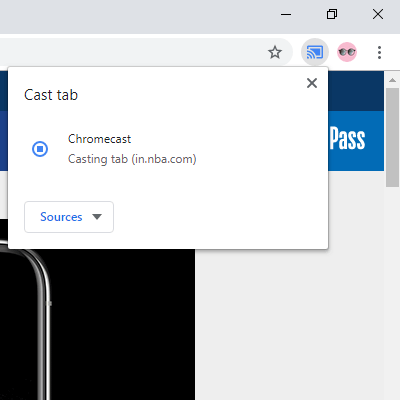The height and width of the screenshot is (400, 400).
Task: Close the Cast tab popup
Action: pos(312,83)
